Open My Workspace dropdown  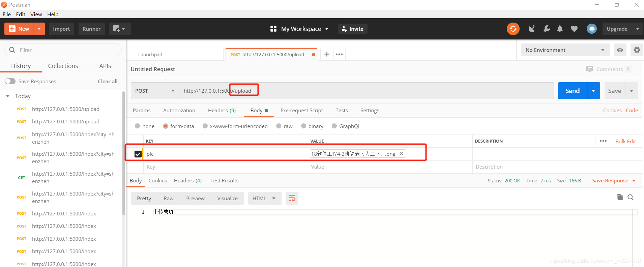[326, 29]
